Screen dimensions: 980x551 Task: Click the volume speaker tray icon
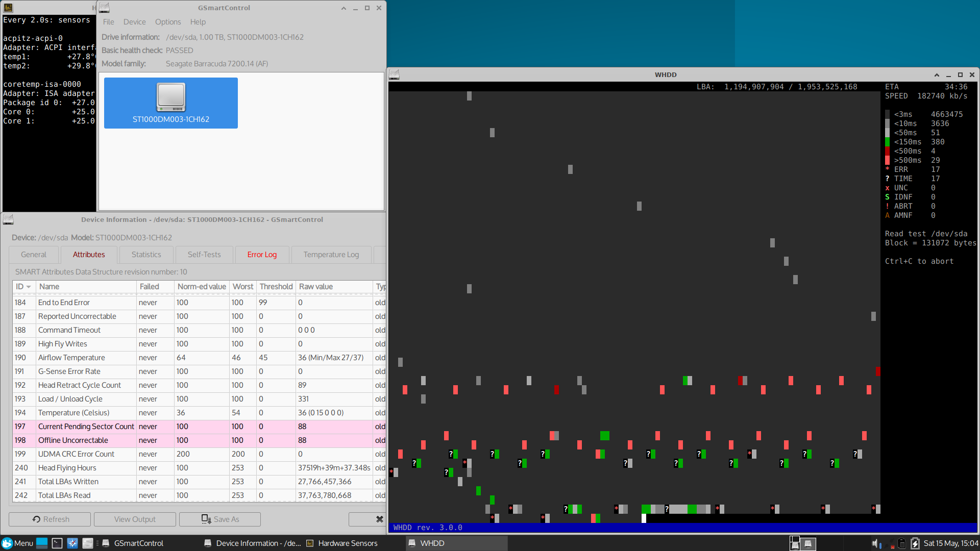point(875,543)
